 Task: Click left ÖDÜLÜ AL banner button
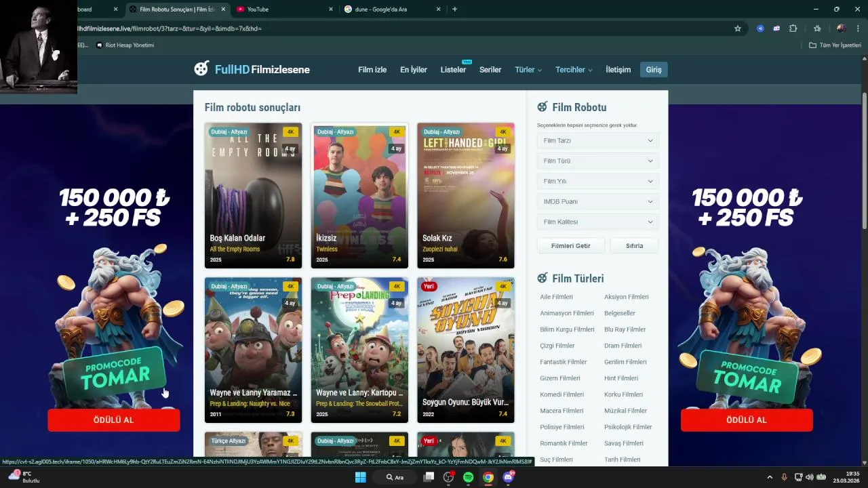point(114,420)
